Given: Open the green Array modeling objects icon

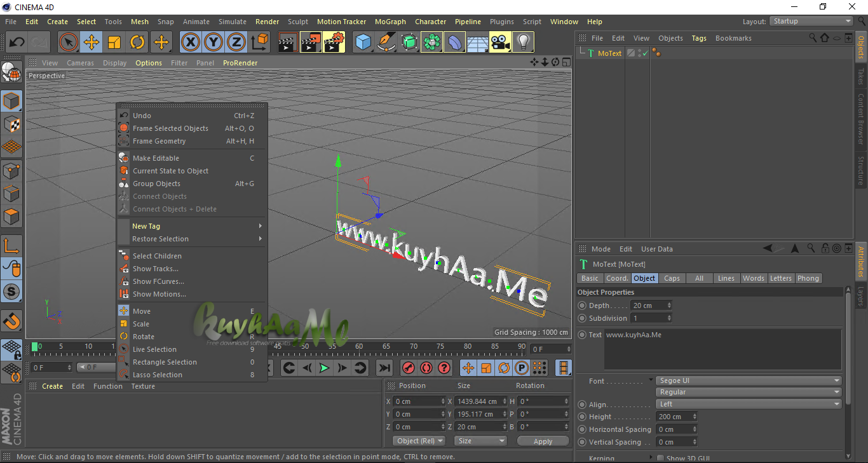Looking at the screenshot, I should 431,43.
